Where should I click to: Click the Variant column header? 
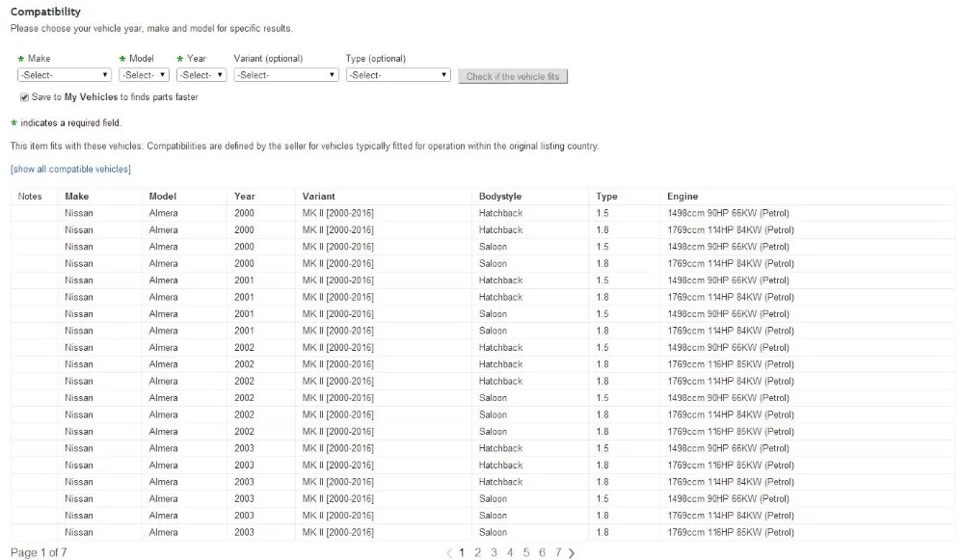[318, 196]
